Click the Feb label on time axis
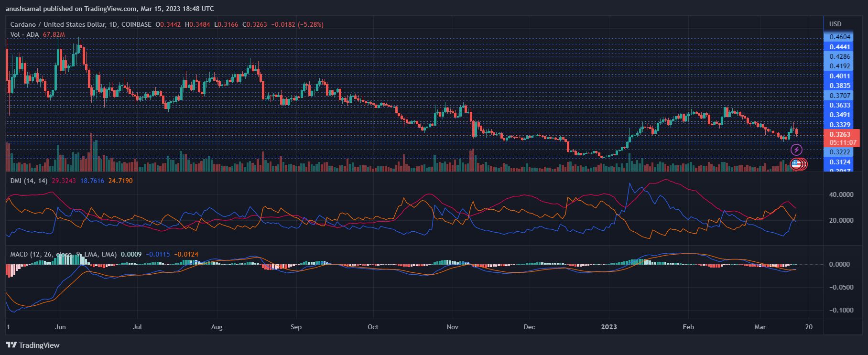Image resolution: width=868 pixels, height=355 pixels. tap(688, 327)
